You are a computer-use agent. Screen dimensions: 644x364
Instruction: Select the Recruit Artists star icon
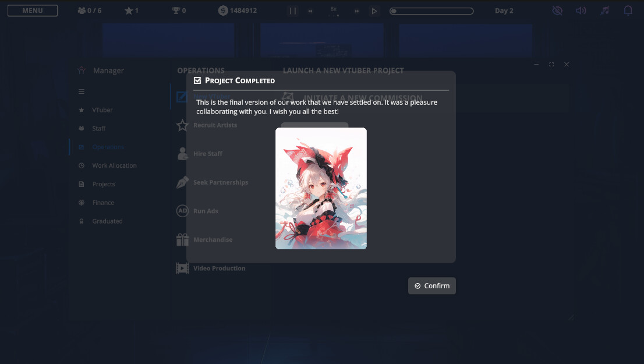tap(182, 125)
